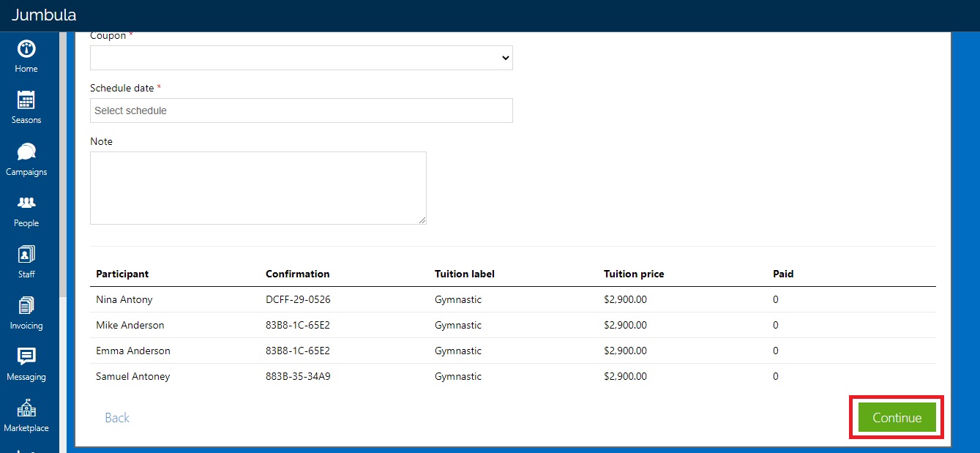Select the Participant column header
Image resolution: width=980 pixels, height=453 pixels.
122,274
